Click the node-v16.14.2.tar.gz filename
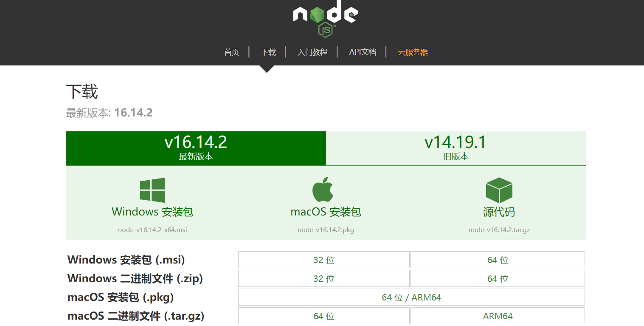This screenshot has height=326, width=644. click(x=499, y=230)
